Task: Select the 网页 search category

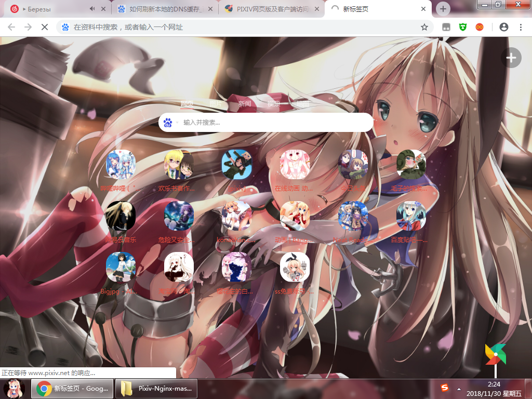Action: tap(187, 103)
